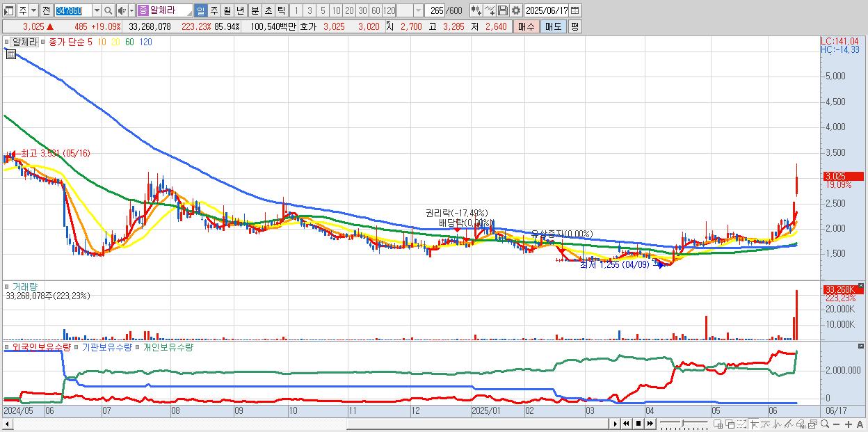Viewport: 868px width, 432px height.
Task: Click the 전 button
Action: pyautogui.click(x=47, y=10)
